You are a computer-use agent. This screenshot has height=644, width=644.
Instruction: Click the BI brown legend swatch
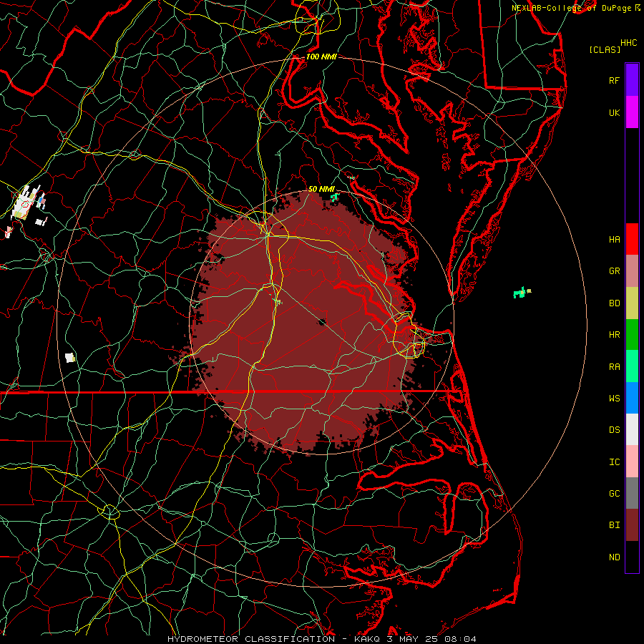coord(632,525)
